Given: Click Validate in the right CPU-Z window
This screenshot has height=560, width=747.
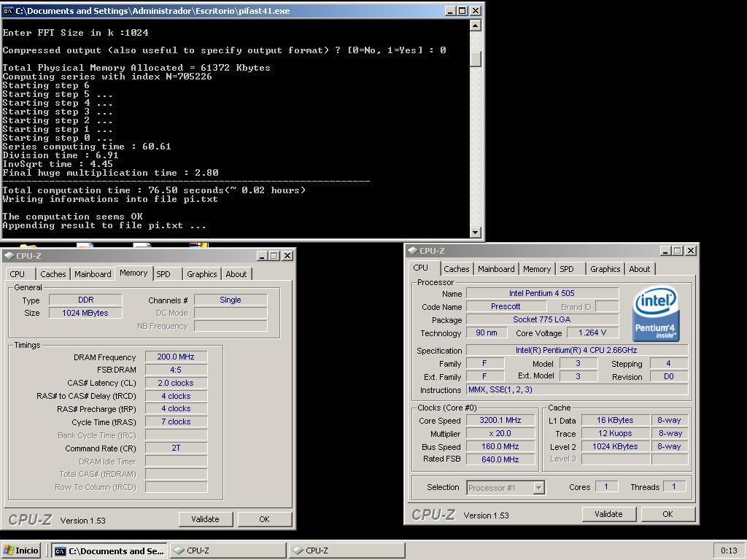Looking at the screenshot, I should pos(608,514).
